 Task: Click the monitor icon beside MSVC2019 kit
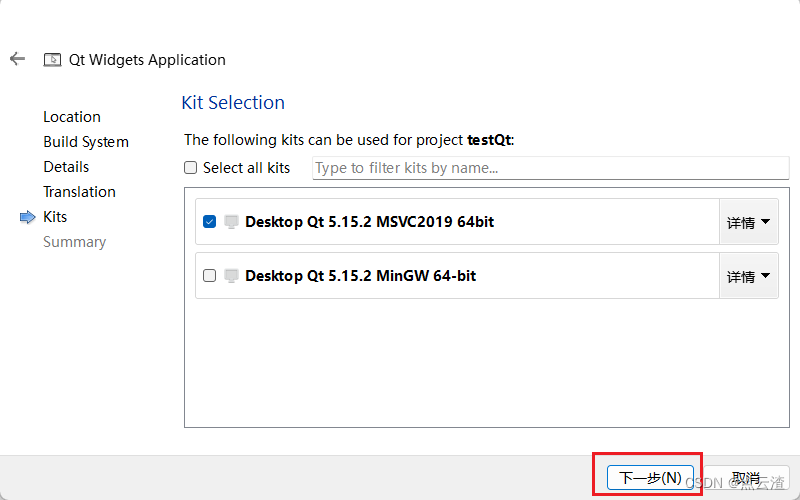[x=231, y=222]
